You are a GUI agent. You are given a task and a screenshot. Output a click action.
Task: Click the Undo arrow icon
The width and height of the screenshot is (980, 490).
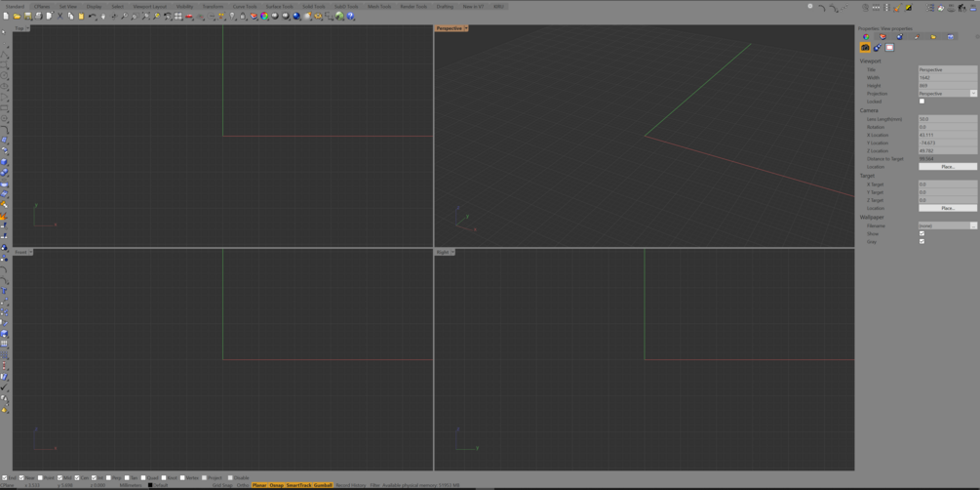[x=92, y=16]
